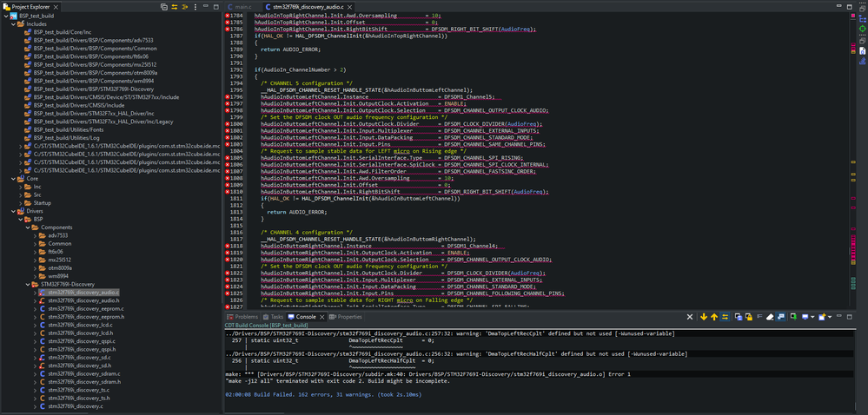Open the Problems tab
868x415 pixels.
pyautogui.click(x=242, y=317)
